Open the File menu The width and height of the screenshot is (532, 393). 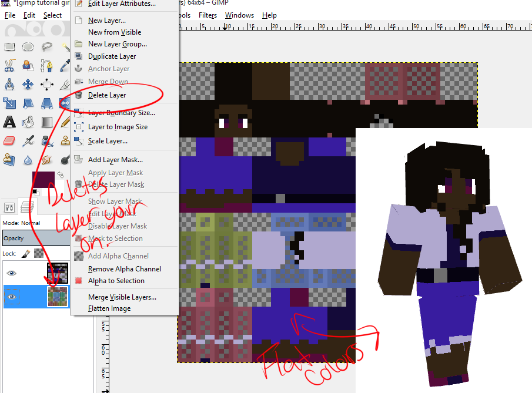pos(10,15)
